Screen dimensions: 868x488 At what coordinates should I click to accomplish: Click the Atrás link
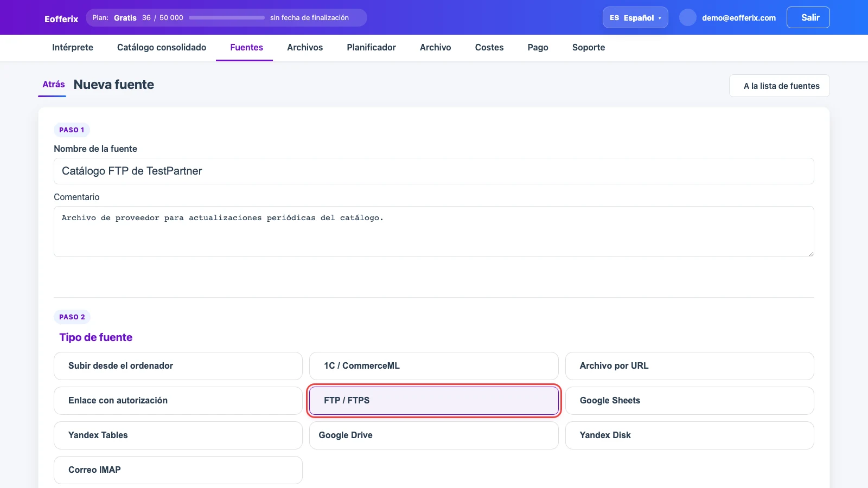(x=53, y=85)
